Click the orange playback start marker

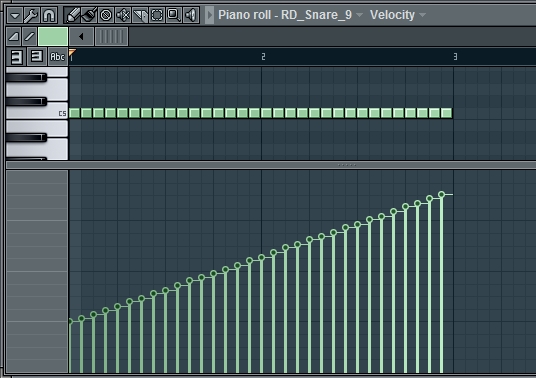[x=72, y=52]
